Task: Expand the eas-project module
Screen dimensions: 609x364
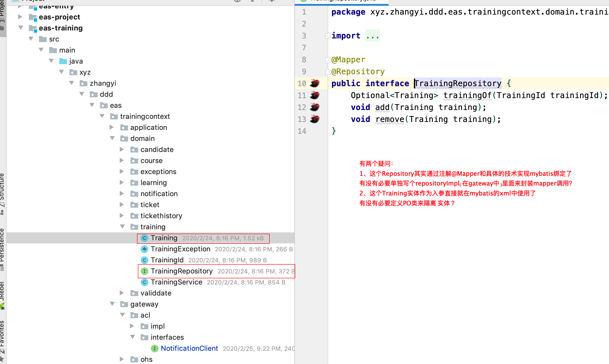Action: pos(20,17)
